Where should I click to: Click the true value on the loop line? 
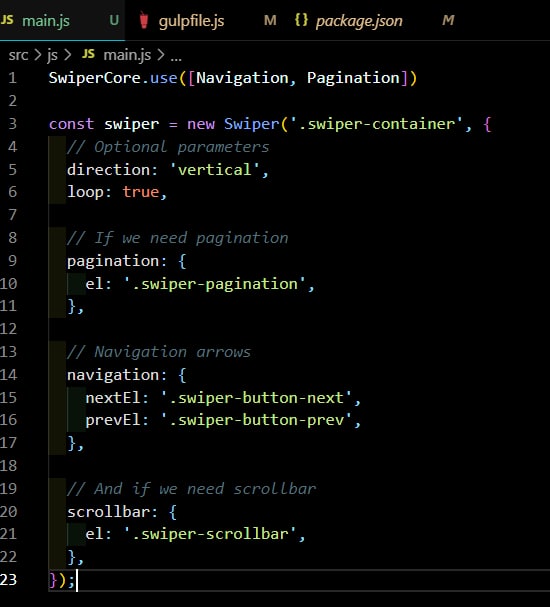tap(141, 192)
